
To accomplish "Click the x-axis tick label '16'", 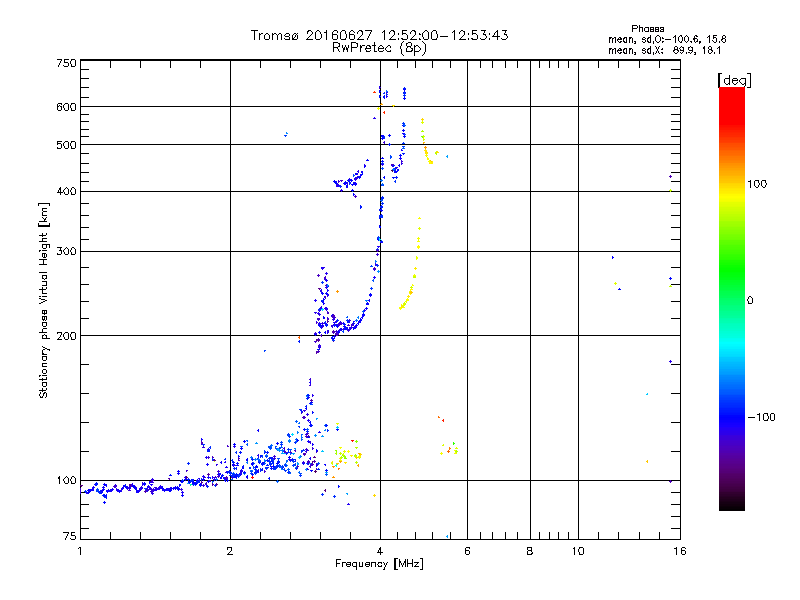I will [680, 551].
